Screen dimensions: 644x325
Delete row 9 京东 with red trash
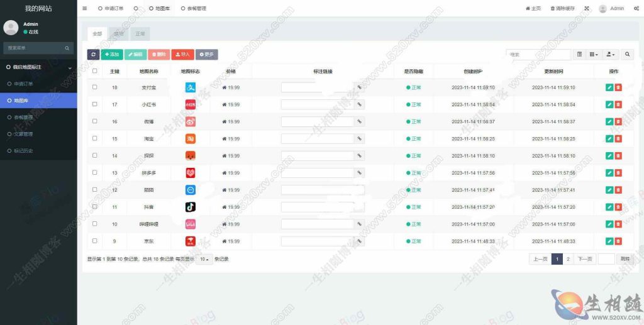(618, 241)
